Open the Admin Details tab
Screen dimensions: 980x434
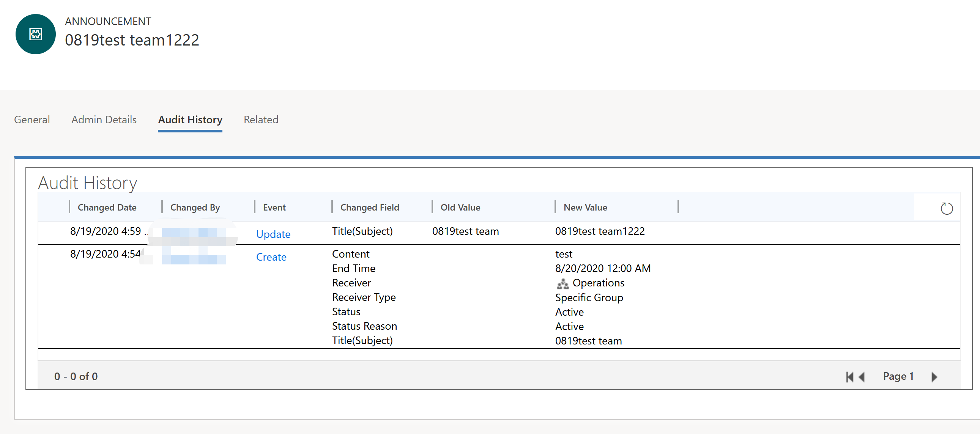tap(104, 120)
